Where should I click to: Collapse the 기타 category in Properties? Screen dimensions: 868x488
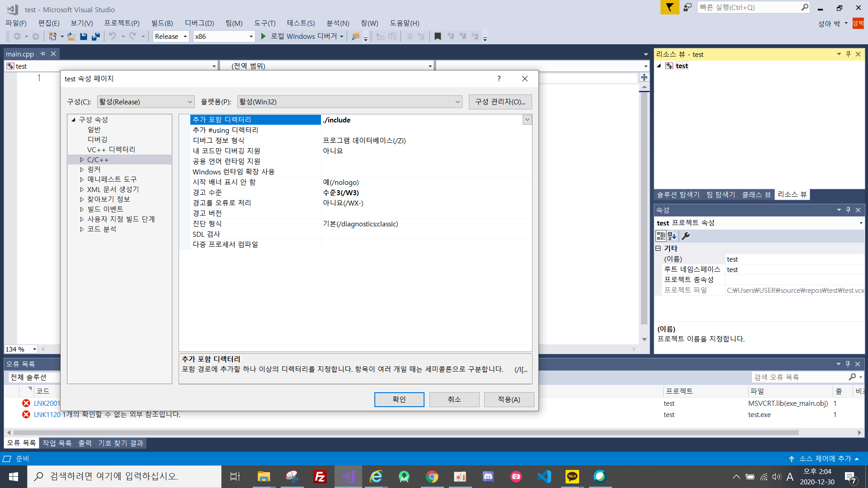tap(658, 249)
